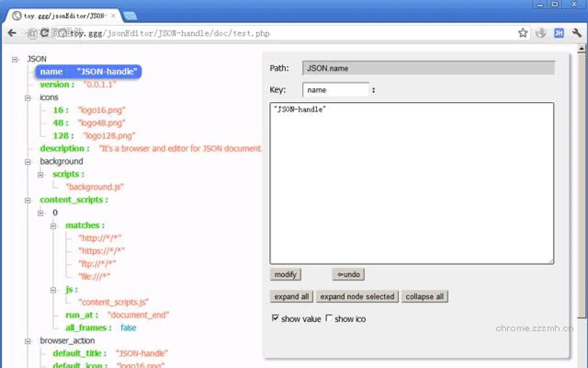Click inside the Key input field

pos(335,90)
